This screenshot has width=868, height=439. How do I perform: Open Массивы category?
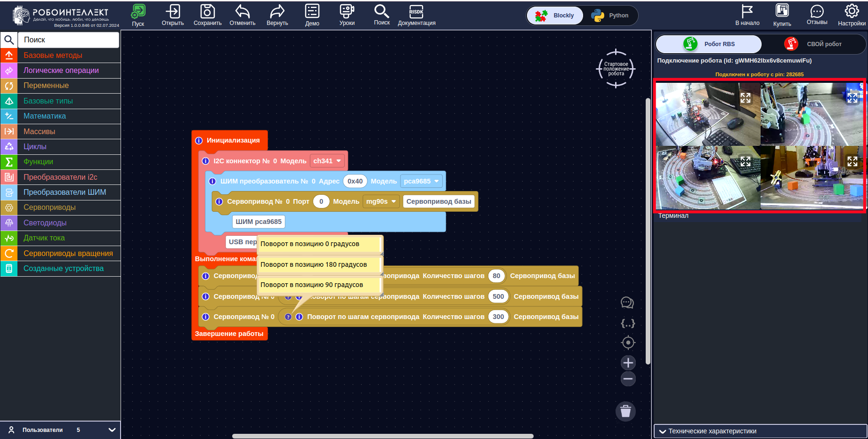60,131
